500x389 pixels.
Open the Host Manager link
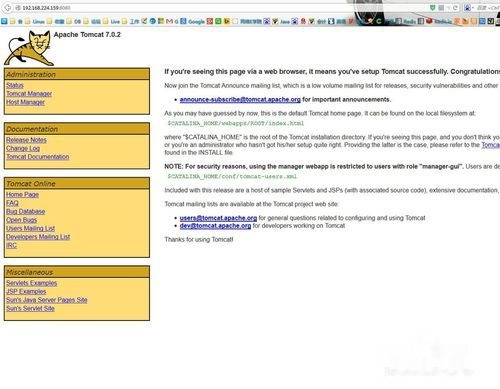click(25, 102)
